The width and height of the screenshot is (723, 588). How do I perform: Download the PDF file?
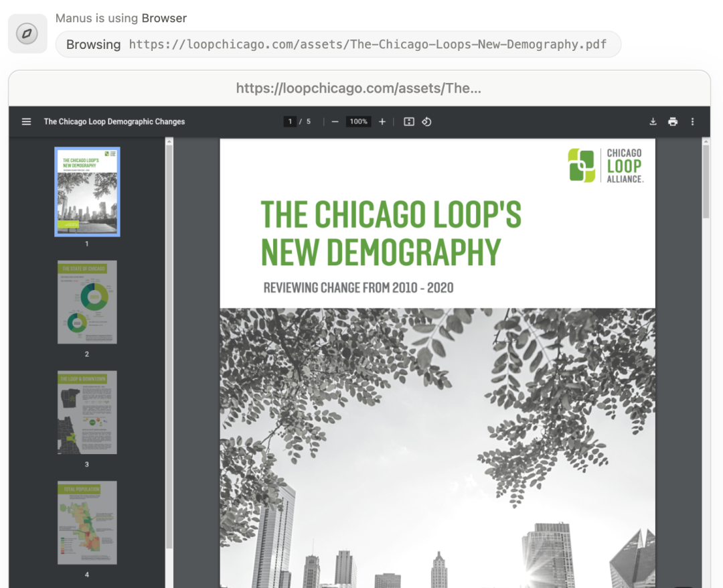[x=653, y=122]
